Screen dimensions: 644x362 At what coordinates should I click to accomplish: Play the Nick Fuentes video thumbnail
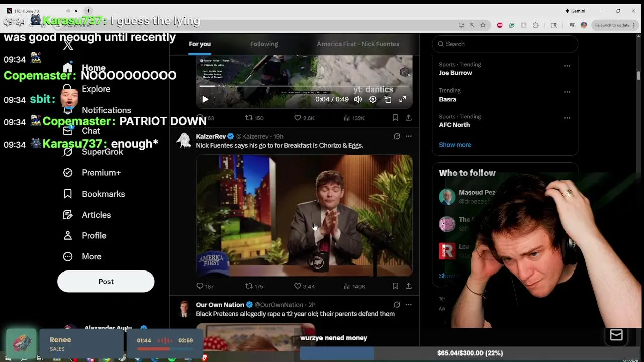pos(304,216)
